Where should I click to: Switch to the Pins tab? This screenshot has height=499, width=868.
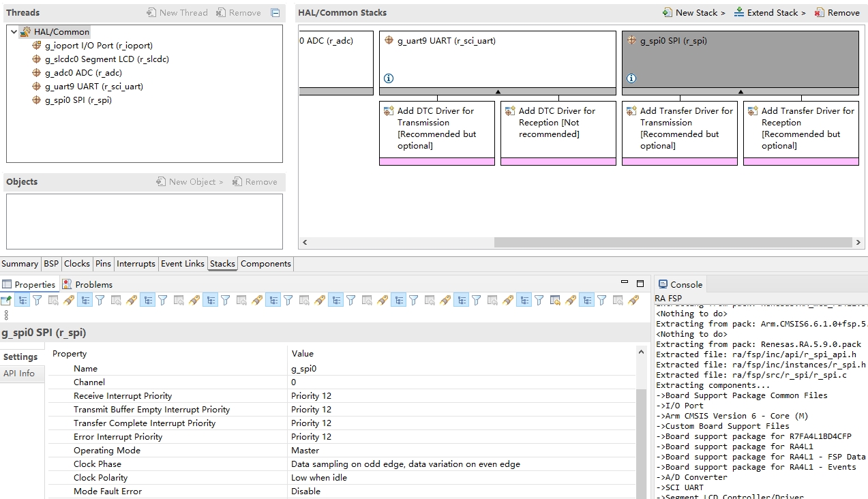tap(103, 264)
